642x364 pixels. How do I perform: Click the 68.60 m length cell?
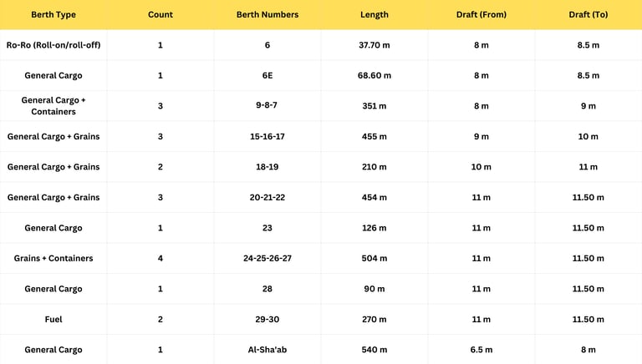[374, 75]
